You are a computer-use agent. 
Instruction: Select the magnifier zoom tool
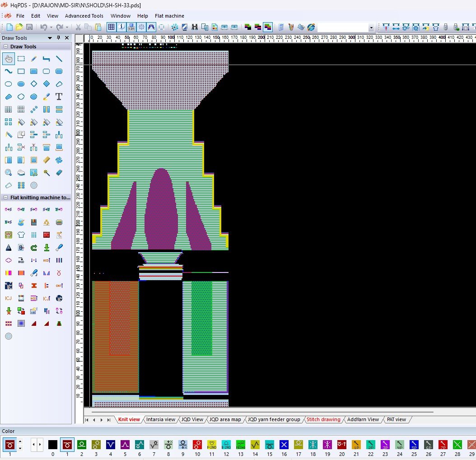[x=8, y=173]
